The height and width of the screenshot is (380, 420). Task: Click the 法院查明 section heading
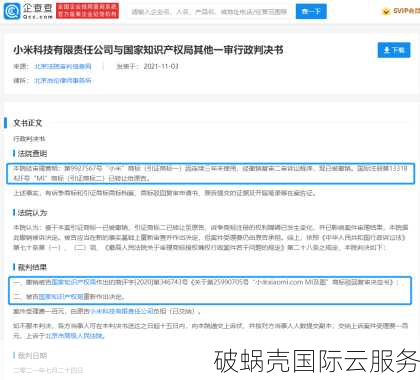(32, 154)
